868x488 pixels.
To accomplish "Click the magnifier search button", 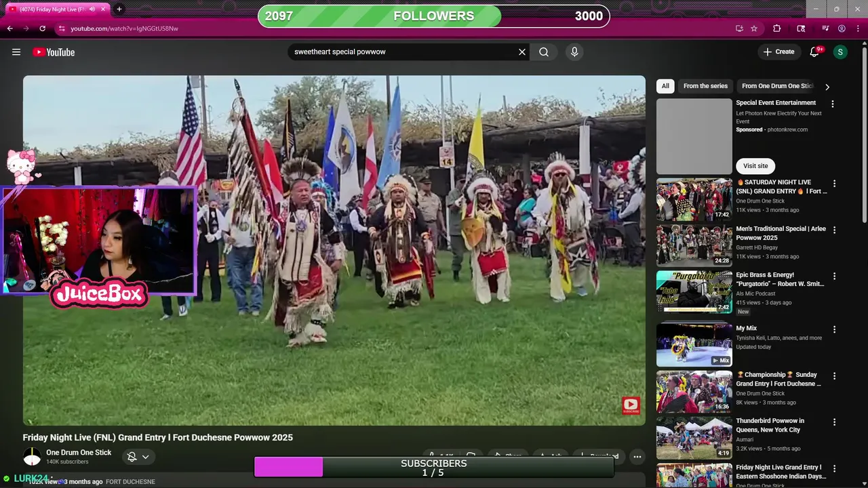I will pos(544,52).
